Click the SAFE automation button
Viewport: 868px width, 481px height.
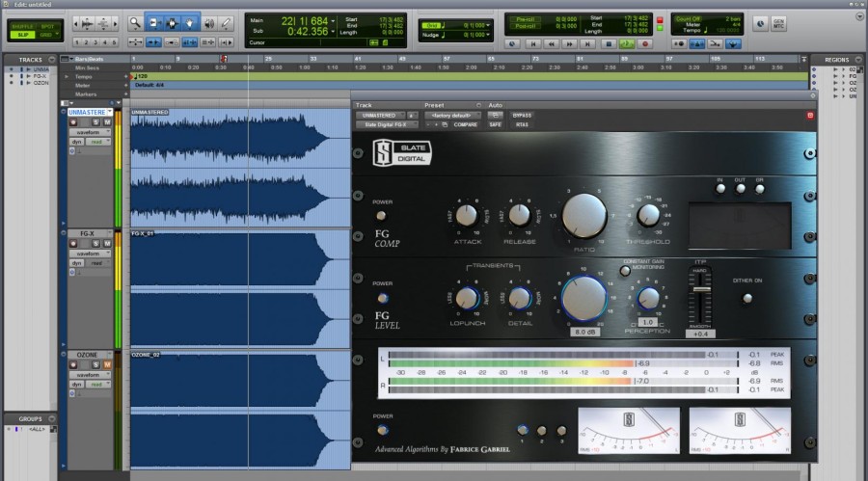(495, 125)
